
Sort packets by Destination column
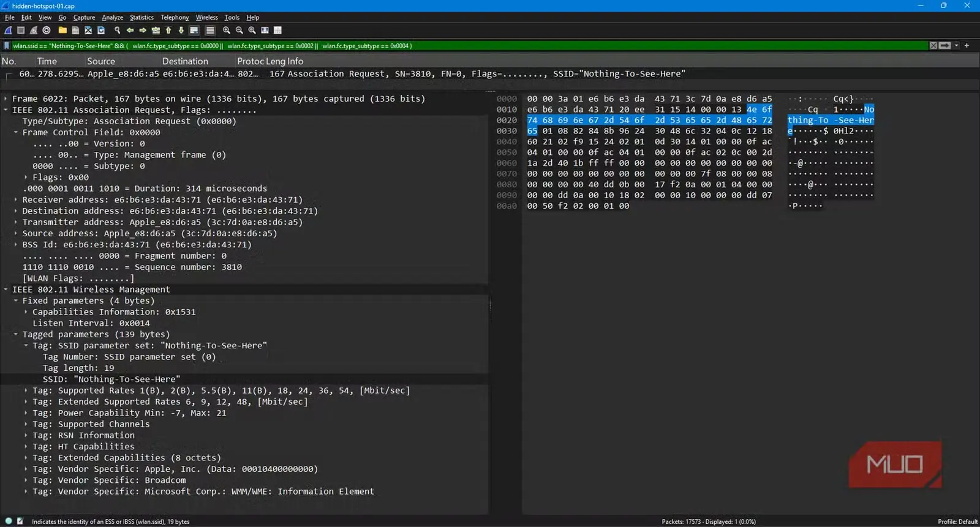coord(185,61)
